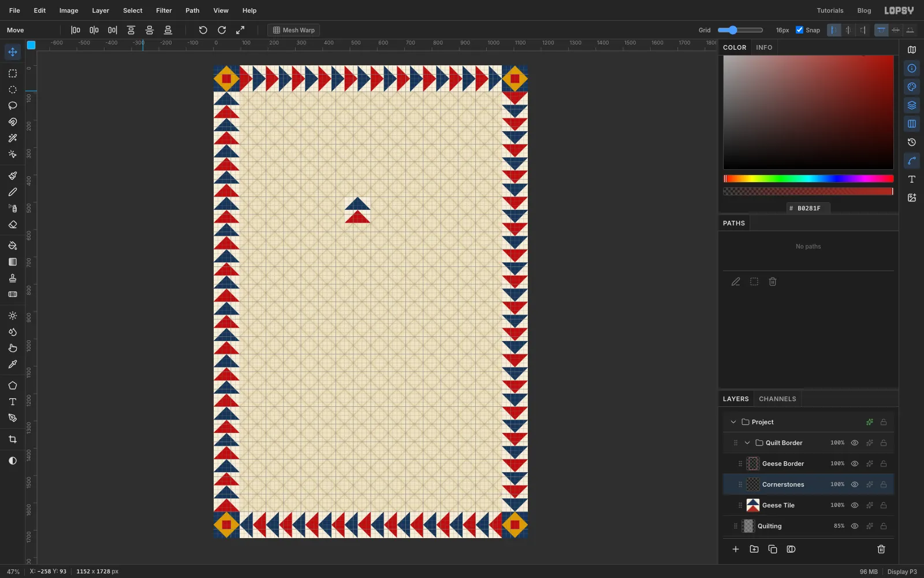The height and width of the screenshot is (578, 924).
Task: Select the Lasso tool
Action: [x=13, y=106]
